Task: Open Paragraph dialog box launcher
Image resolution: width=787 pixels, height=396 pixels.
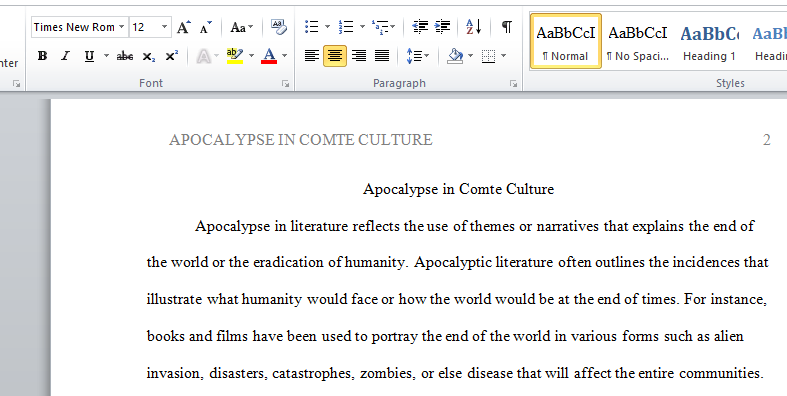Action: pos(513,84)
